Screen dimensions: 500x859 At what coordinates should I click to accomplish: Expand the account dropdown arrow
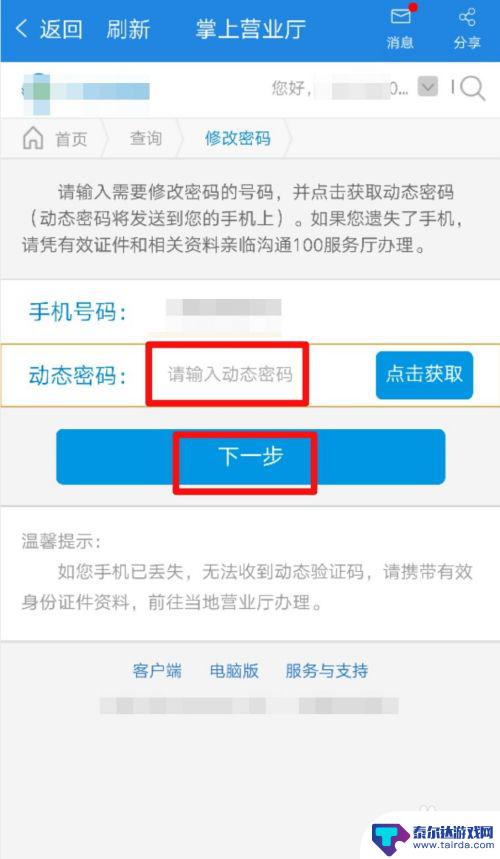coord(428,87)
